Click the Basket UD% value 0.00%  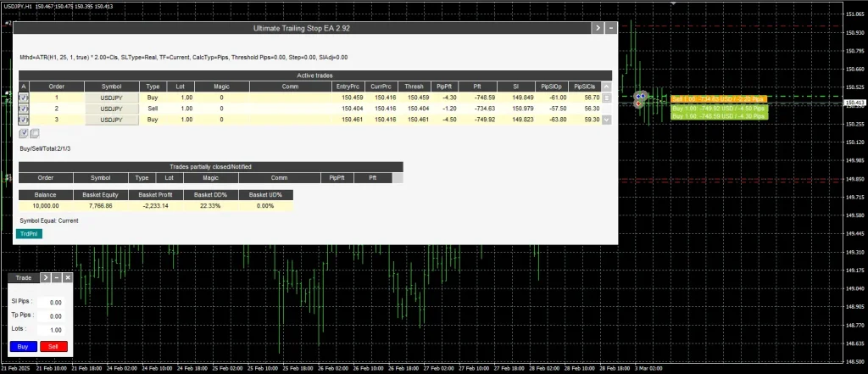pyautogui.click(x=265, y=205)
